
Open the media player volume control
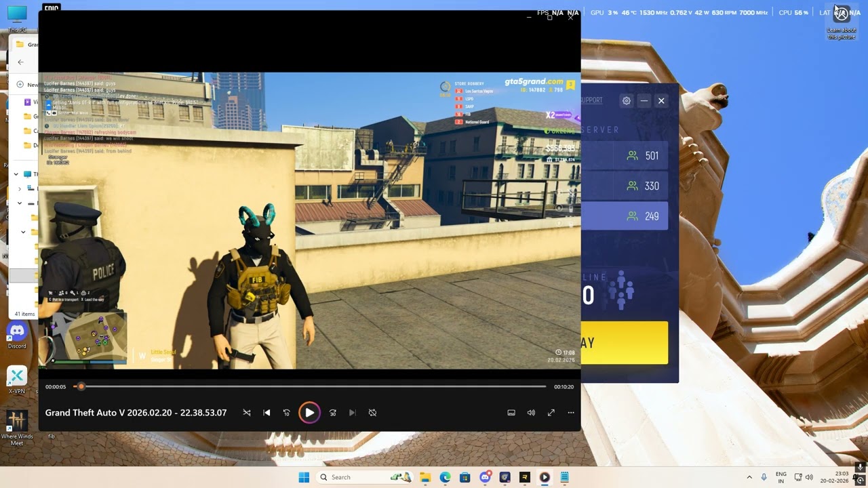click(531, 413)
